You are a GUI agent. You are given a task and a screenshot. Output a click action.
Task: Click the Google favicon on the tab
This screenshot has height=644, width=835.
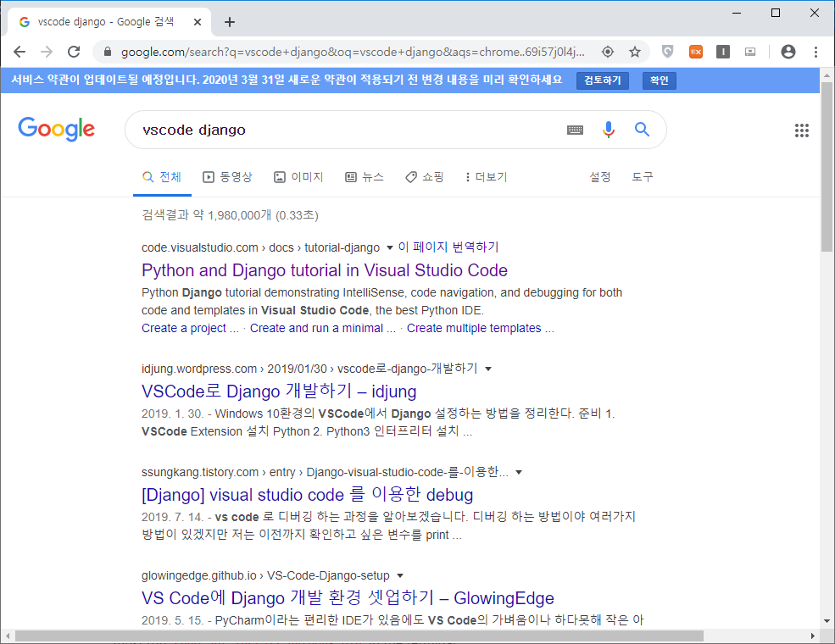25,22
